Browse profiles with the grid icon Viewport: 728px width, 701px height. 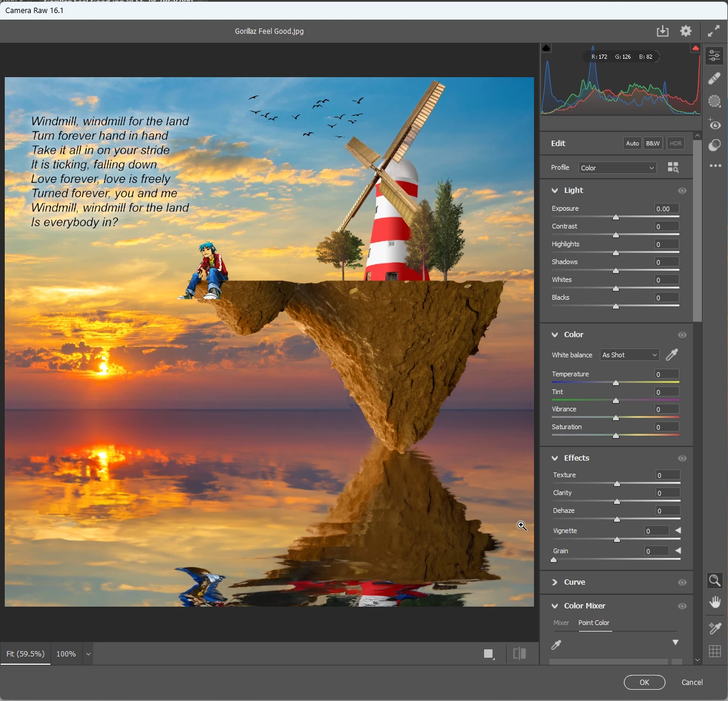coord(673,167)
